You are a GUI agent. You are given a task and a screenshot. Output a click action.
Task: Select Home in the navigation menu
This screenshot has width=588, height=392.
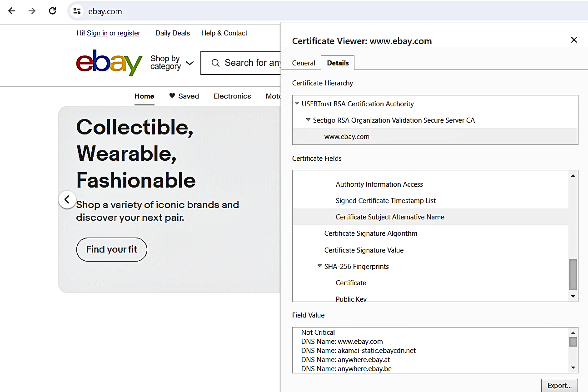pos(144,96)
